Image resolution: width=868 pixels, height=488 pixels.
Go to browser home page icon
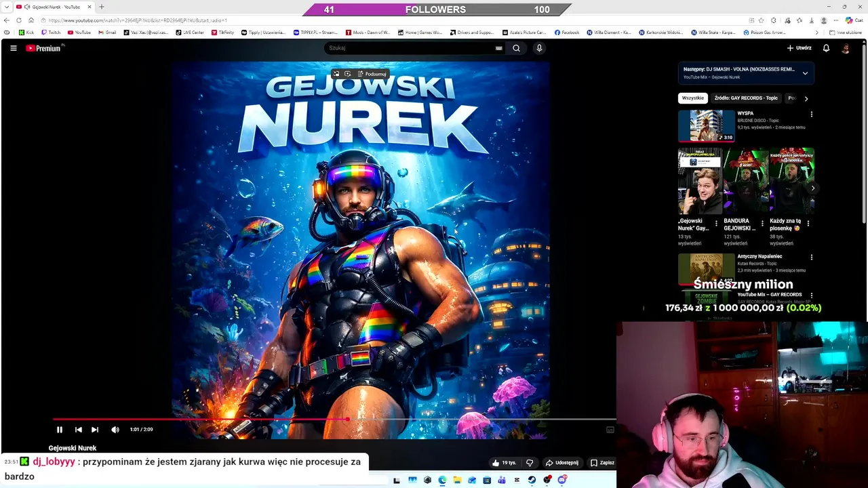pyautogui.click(x=31, y=20)
